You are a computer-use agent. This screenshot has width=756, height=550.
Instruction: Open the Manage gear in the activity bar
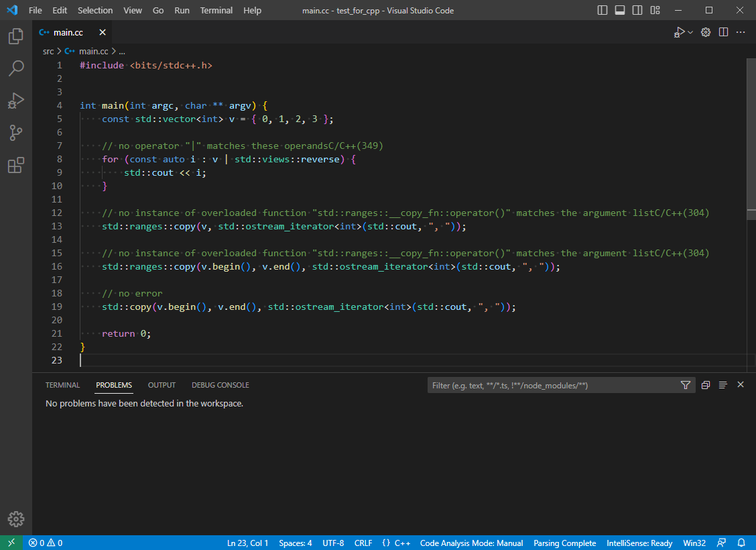[15, 518]
